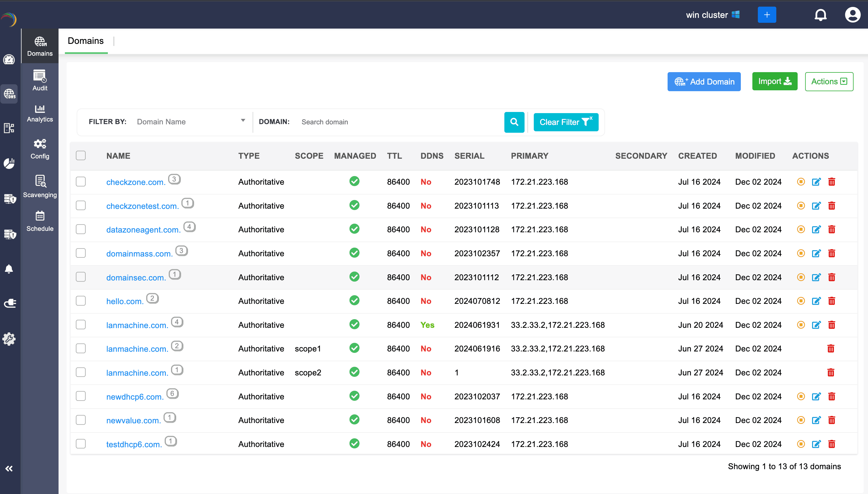Expand the Actions dropdown button

[829, 81]
